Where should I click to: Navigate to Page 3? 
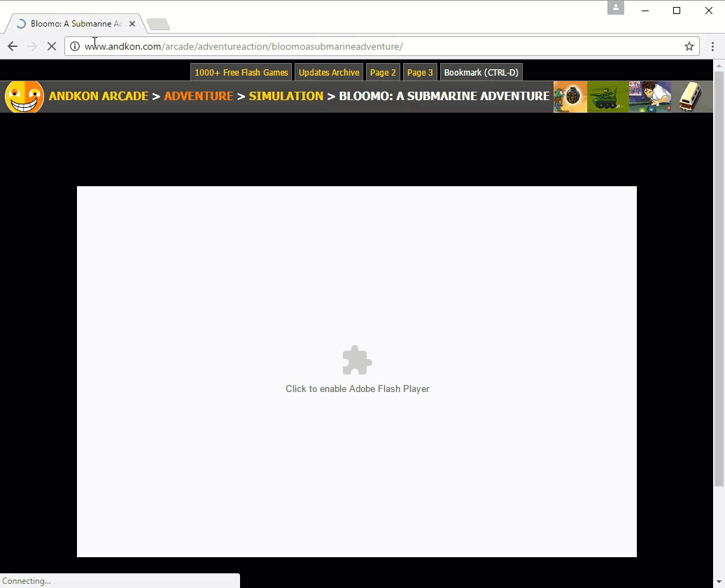[420, 72]
